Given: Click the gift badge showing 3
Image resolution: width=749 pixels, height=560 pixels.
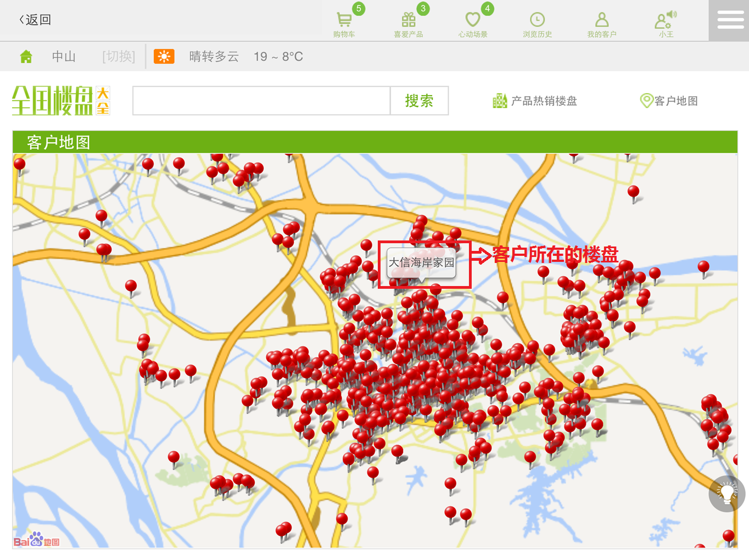Looking at the screenshot, I should click(x=423, y=9).
